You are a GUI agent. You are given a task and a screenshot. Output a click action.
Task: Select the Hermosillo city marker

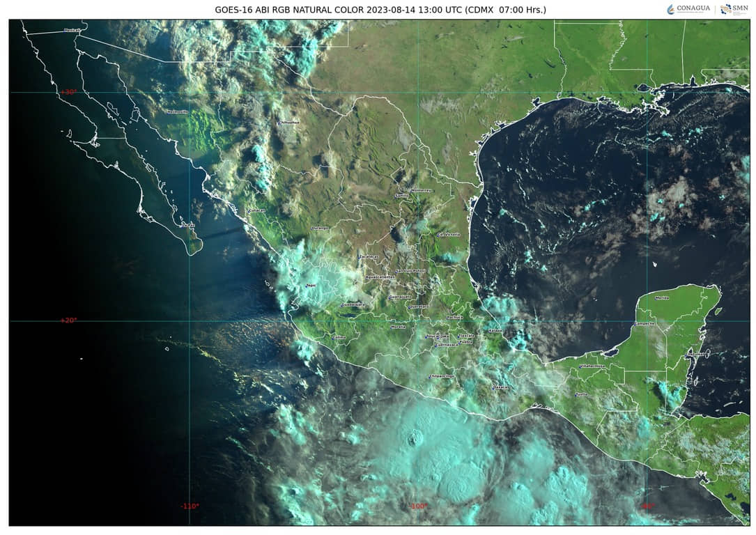pos(177,111)
